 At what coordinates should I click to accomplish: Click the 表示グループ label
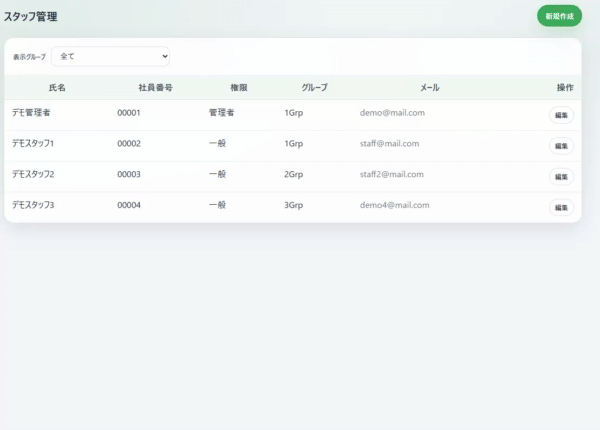point(29,57)
